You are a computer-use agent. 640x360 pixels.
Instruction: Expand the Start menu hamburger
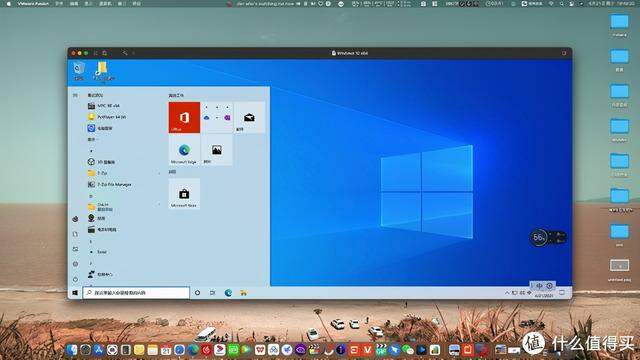(x=75, y=95)
